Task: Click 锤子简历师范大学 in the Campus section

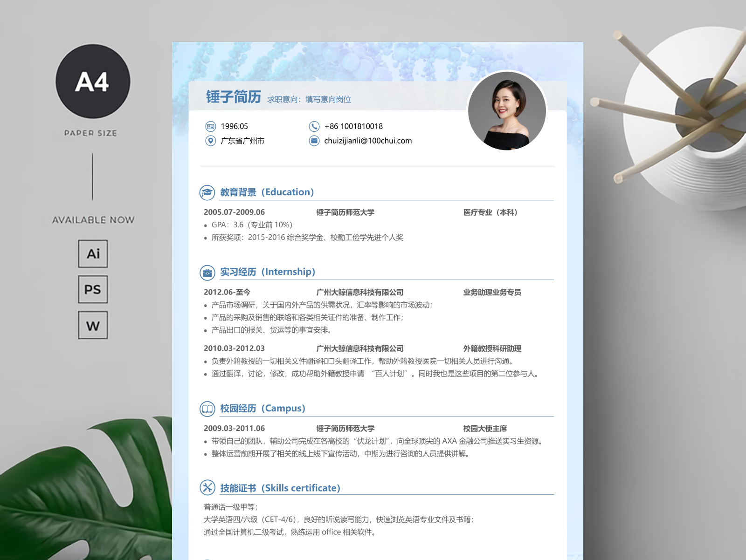Action: click(345, 428)
